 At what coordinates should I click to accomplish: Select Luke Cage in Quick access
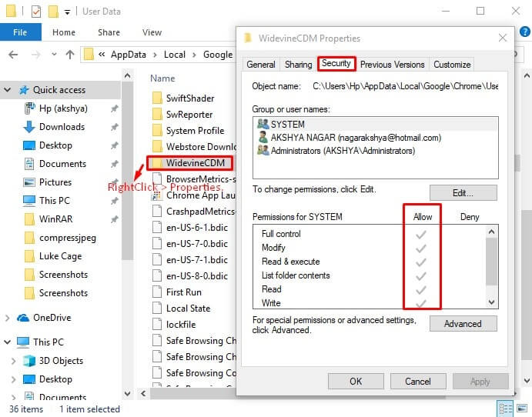(60, 256)
